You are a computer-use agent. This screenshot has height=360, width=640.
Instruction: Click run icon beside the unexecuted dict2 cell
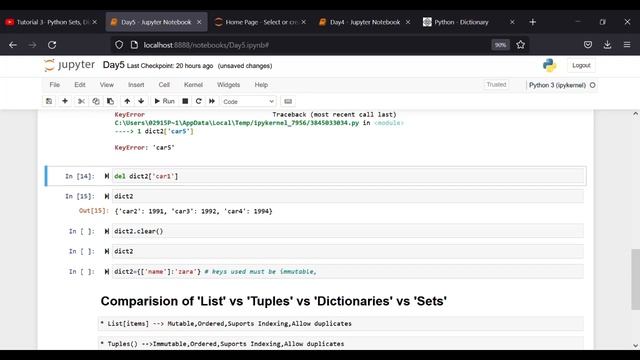coord(107,251)
